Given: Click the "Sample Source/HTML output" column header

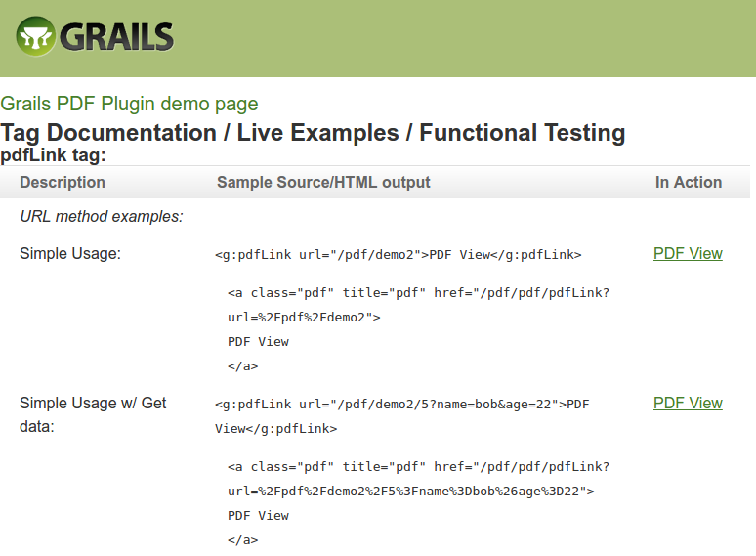Looking at the screenshot, I should click(323, 182).
